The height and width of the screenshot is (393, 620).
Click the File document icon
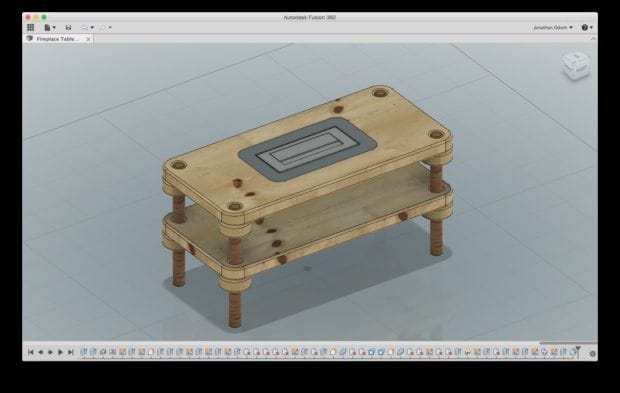(47, 27)
